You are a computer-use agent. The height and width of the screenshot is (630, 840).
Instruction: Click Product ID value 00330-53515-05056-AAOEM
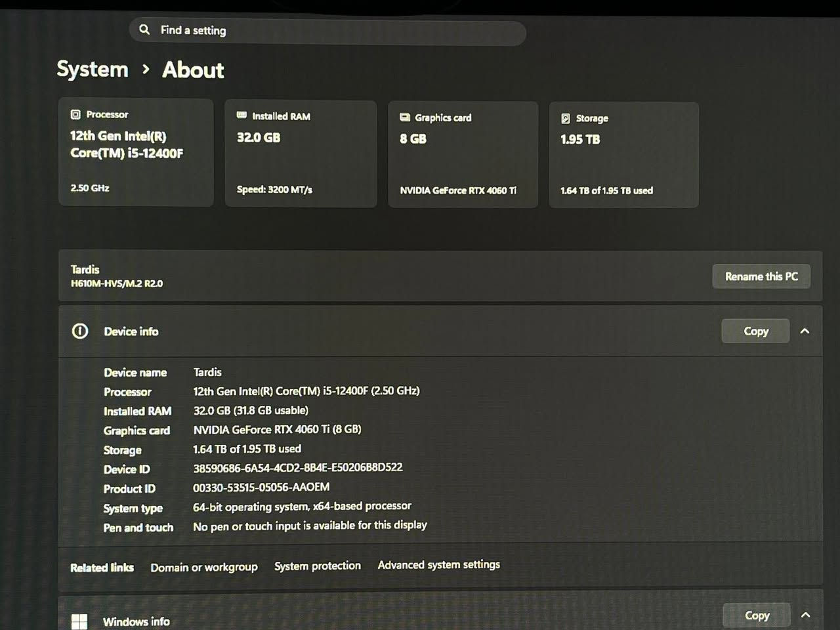click(x=261, y=487)
